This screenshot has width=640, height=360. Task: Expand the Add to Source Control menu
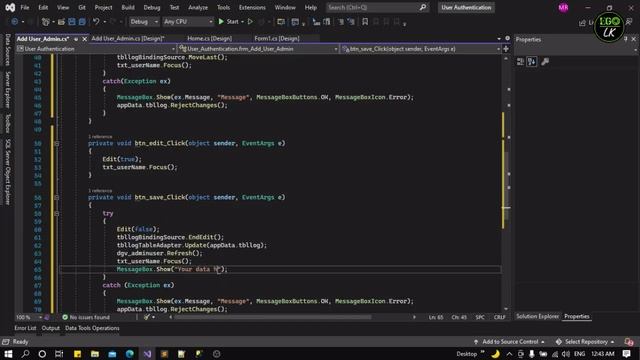pyautogui.click(x=509, y=342)
